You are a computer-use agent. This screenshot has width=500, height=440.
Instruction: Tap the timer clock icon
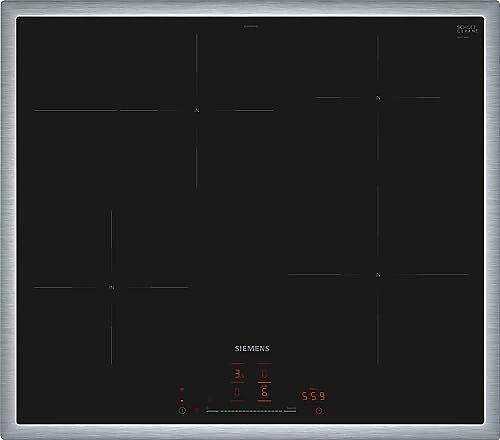(319, 411)
